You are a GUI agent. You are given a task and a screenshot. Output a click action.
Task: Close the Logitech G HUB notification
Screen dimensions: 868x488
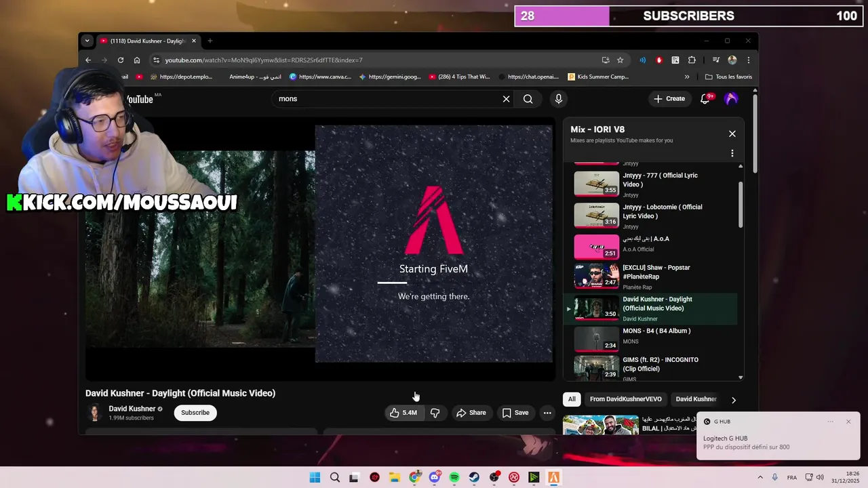848,422
